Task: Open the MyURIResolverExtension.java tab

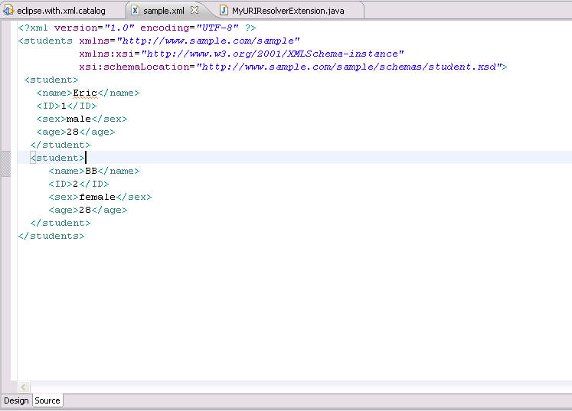Action: 288,11
